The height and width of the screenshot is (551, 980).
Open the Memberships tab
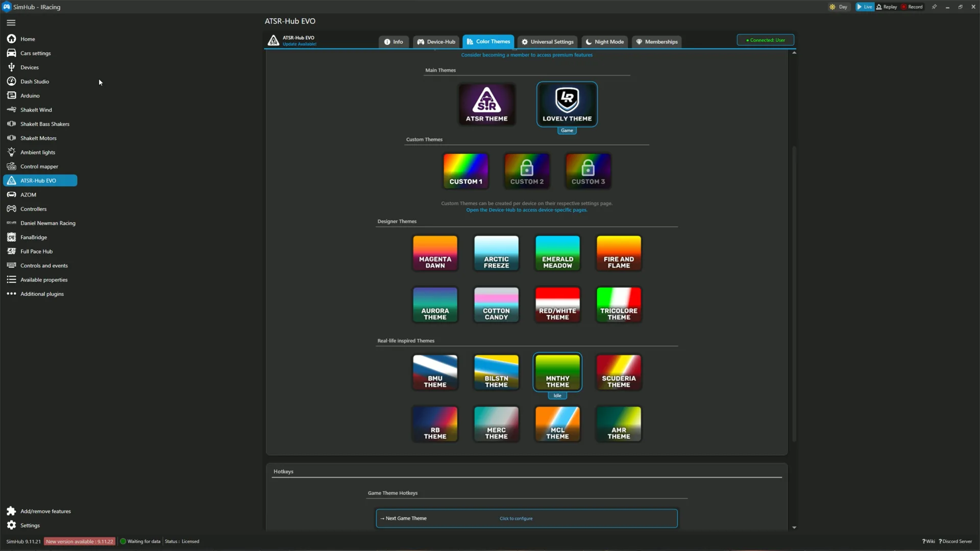(x=657, y=42)
